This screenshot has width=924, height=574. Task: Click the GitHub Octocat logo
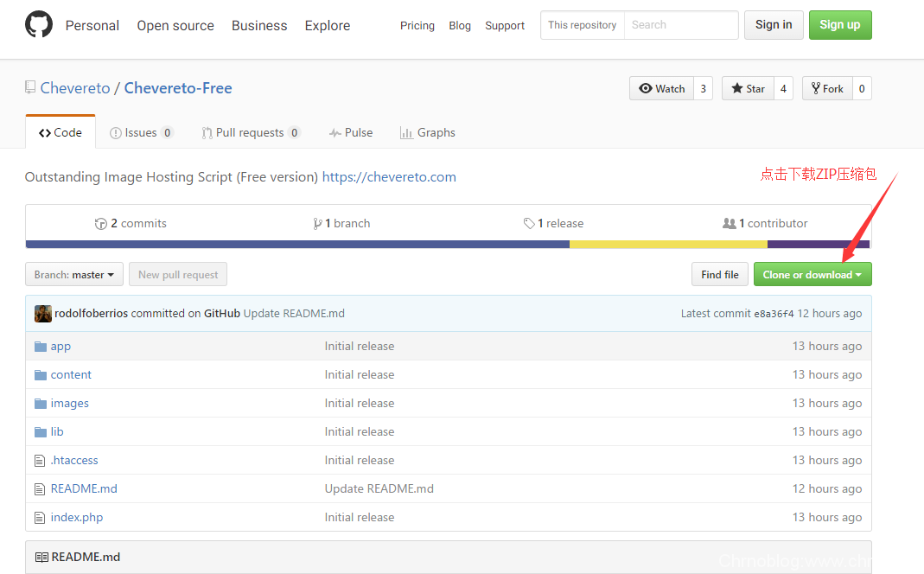(39, 25)
